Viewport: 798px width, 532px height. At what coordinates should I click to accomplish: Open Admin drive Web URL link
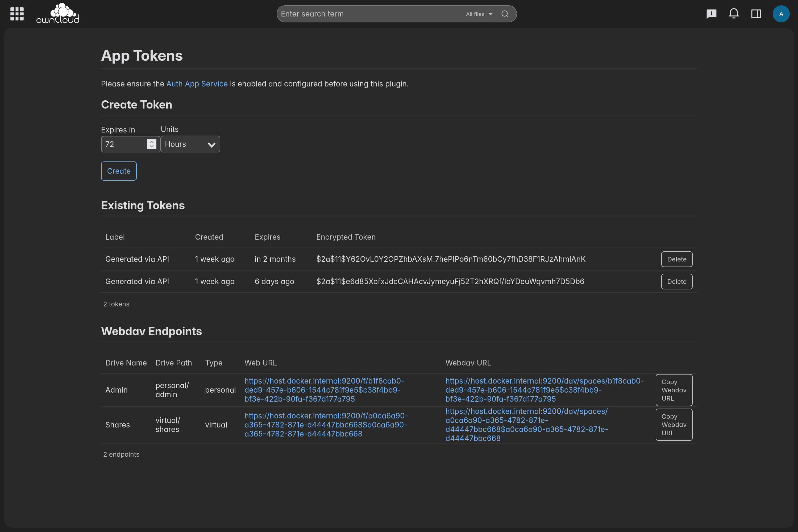click(324, 390)
